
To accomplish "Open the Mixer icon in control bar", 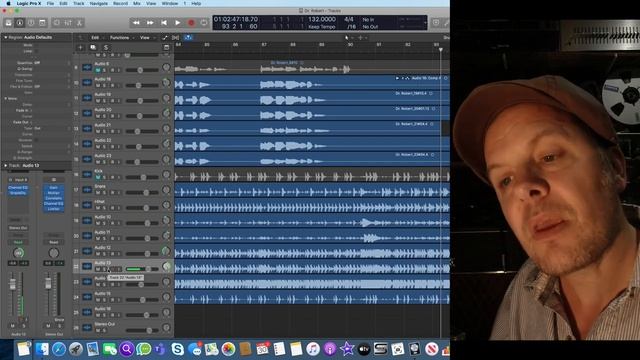I will point(68,23).
